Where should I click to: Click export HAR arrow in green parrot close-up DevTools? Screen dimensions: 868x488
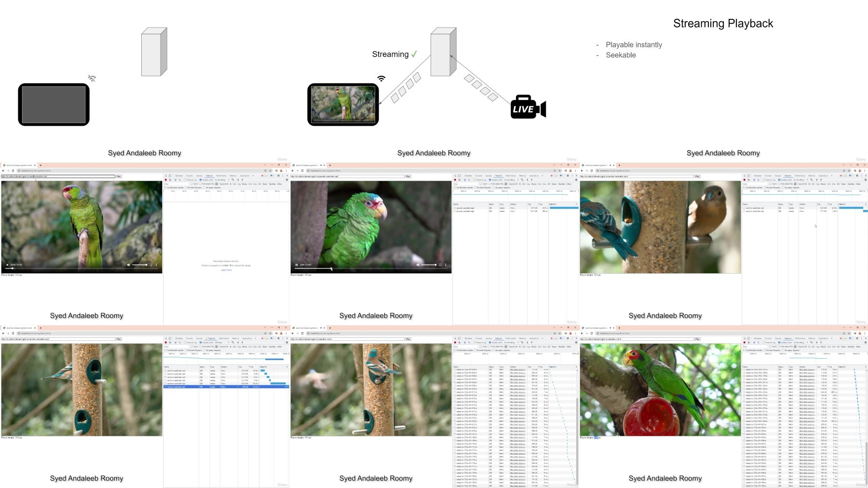[531, 180]
